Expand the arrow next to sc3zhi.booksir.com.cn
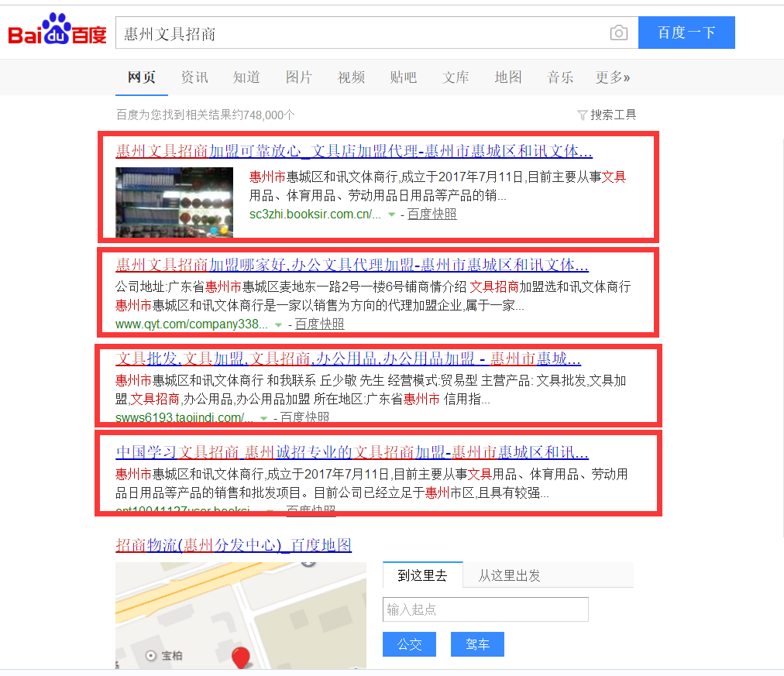The height and width of the screenshot is (676, 784). [391, 214]
